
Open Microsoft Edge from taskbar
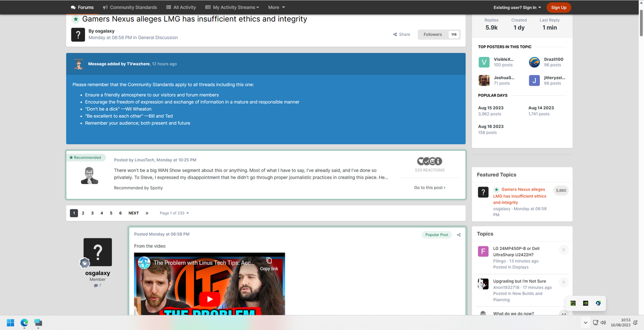coord(24,322)
